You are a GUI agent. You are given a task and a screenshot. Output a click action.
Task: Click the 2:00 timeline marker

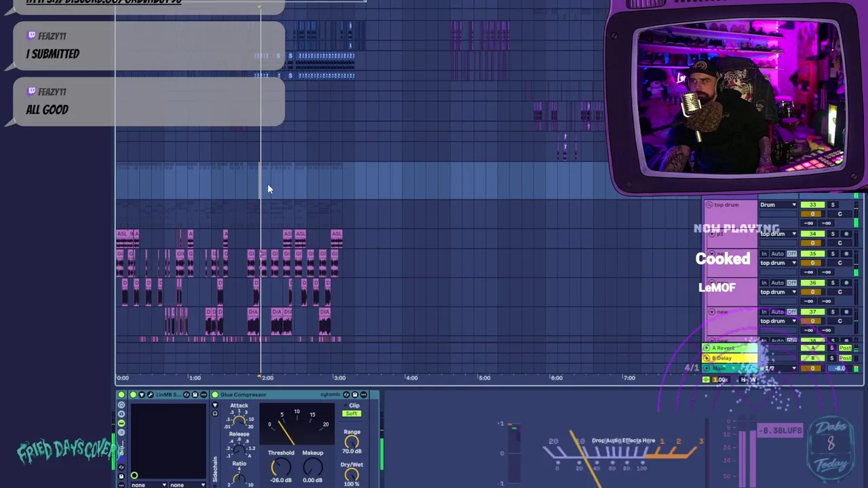click(267, 378)
